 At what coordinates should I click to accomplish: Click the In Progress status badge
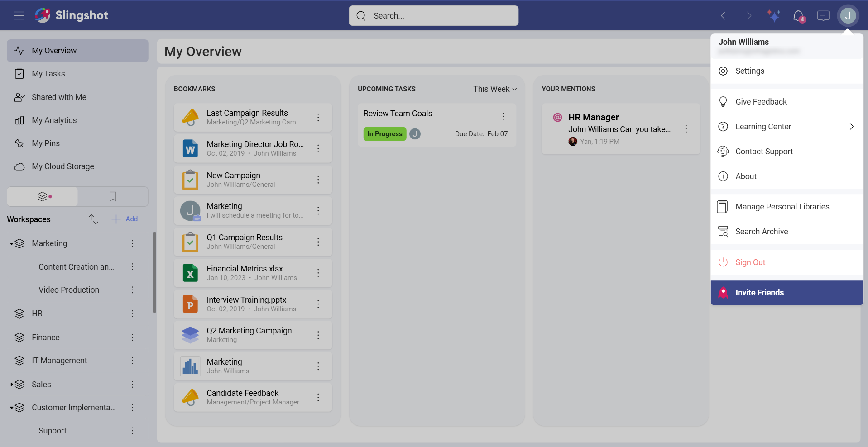click(x=384, y=134)
